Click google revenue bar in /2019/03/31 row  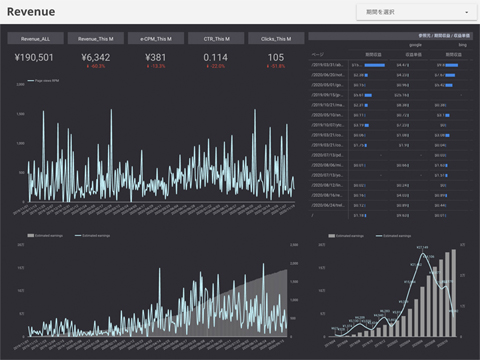(375, 65)
